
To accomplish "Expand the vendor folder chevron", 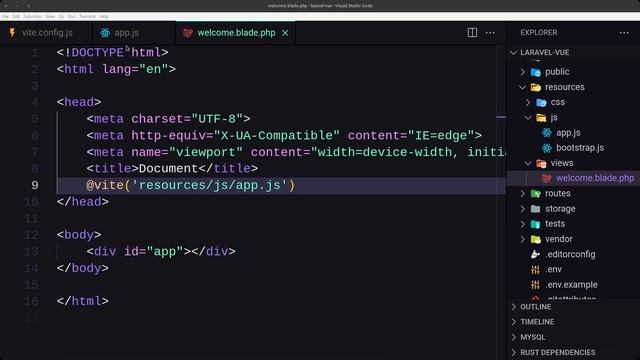I will click(523, 239).
